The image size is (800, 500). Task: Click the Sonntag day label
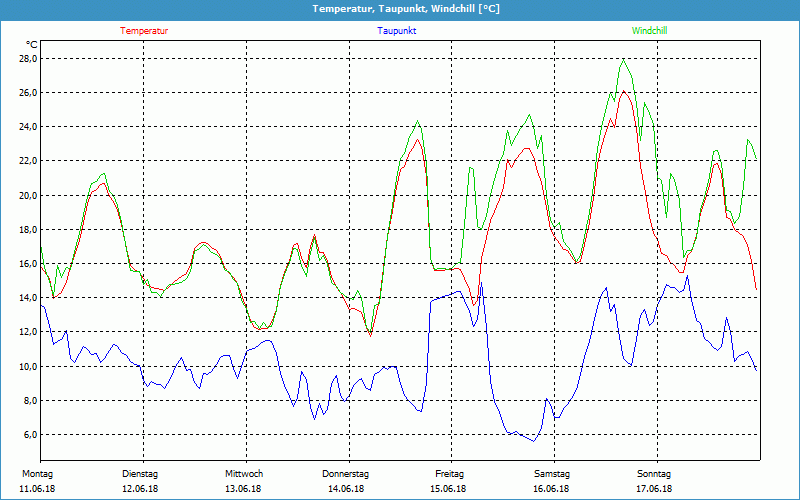[x=654, y=474]
